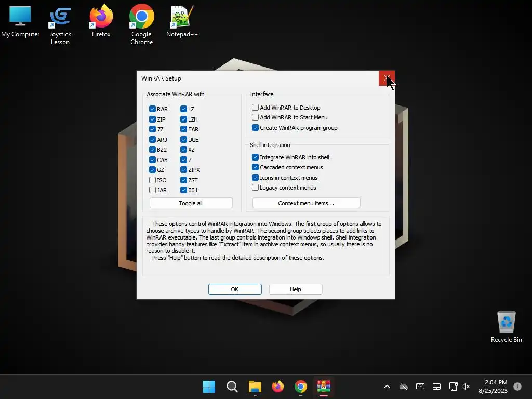Toggle the GZ association checkbox

(x=152, y=170)
